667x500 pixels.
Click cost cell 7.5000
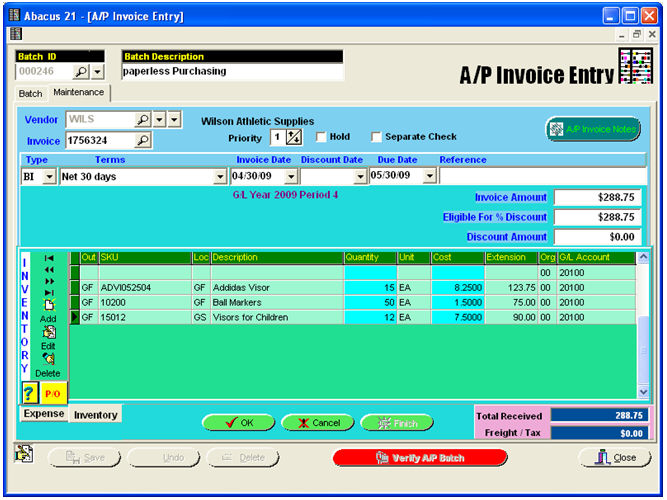458,317
